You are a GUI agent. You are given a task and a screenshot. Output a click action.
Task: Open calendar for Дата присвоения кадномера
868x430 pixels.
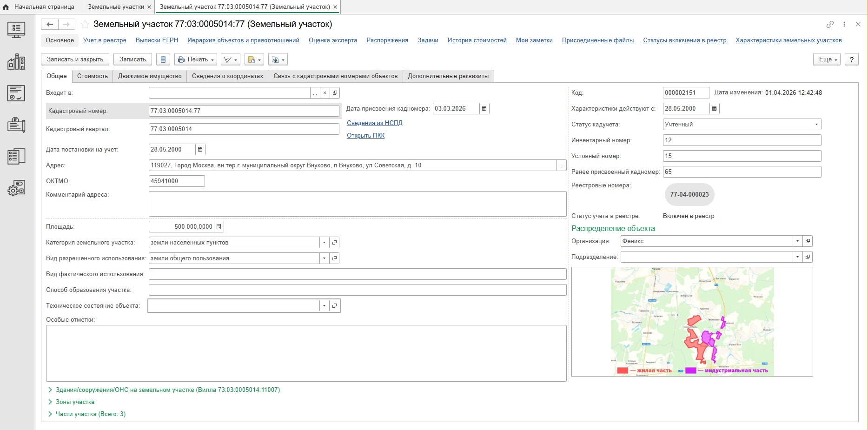[484, 109]
